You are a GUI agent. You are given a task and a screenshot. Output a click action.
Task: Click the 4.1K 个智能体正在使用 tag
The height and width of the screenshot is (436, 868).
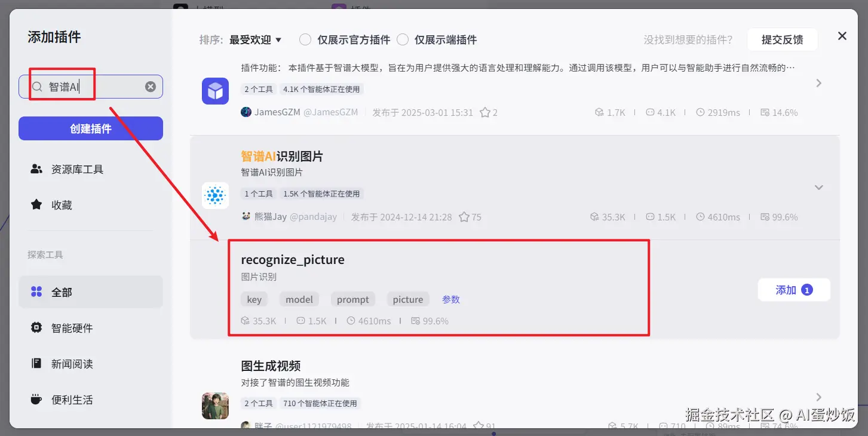click(x=322, y=90)
